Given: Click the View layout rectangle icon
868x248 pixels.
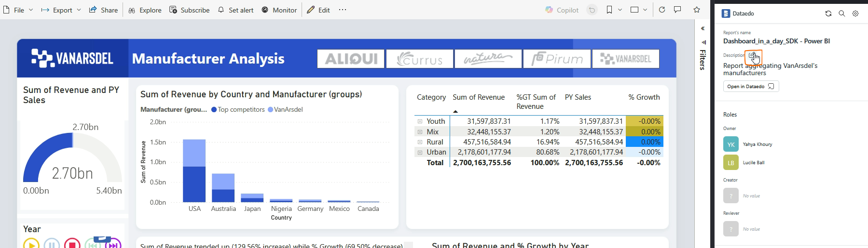Looking at the screenshot, I should click(x=634, y=10).
